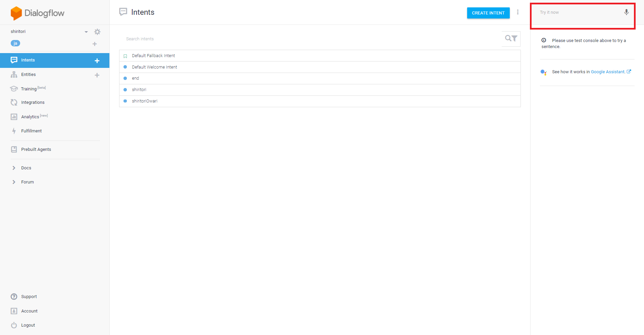Select the ja language badge
644x335 pixels.
[x=15, y=43]
